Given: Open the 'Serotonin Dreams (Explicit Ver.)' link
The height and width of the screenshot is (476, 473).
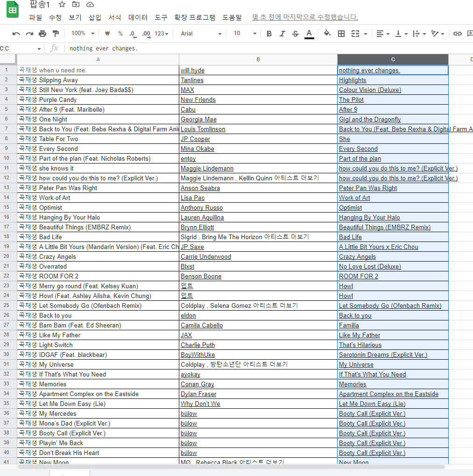Looking at the screenshot, I should coord(383,355).
